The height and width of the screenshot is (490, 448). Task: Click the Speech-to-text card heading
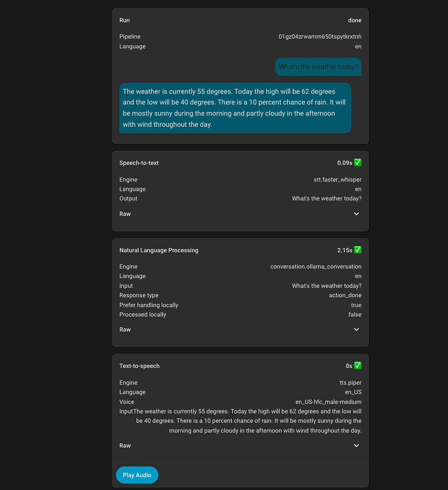click(x=139, y=163)
